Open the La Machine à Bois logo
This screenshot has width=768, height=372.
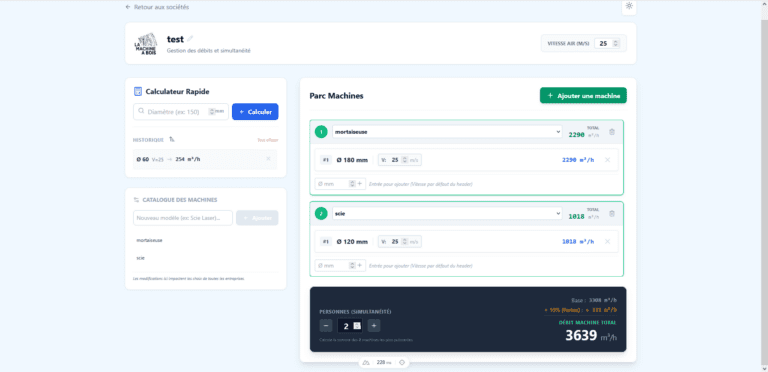pyautogui.click(x=145, y=44)
